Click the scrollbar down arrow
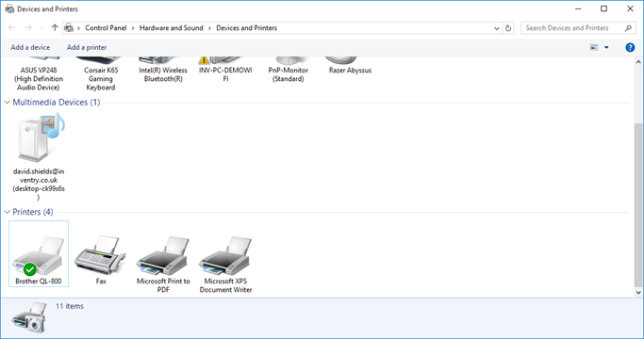The image size is (644, 339). tap(638, 293)
